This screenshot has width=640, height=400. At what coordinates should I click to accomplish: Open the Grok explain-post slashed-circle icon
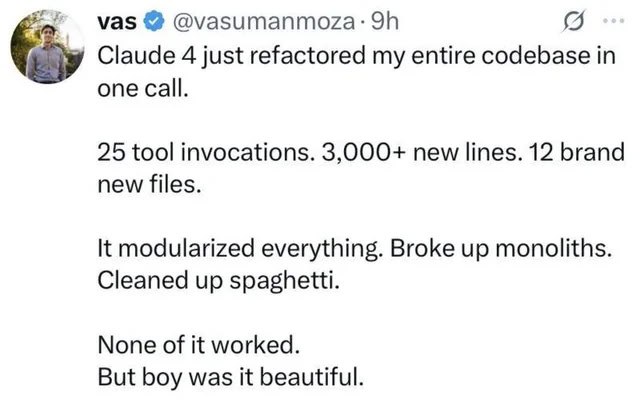click(x=574, y=20)
